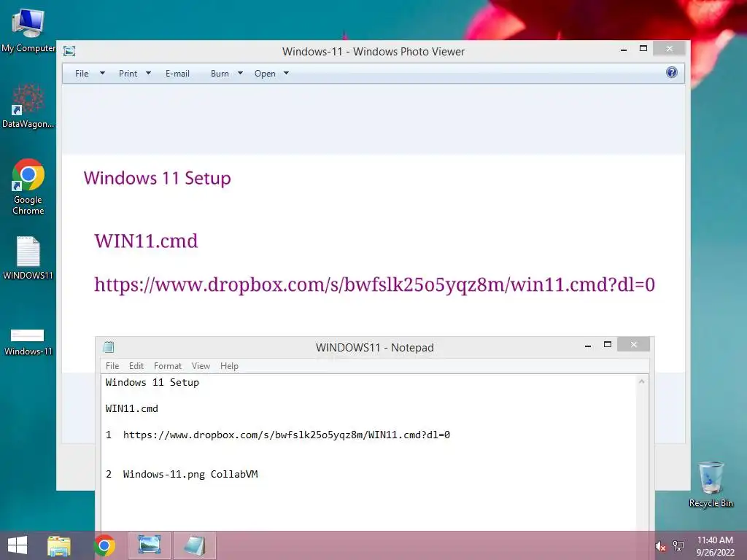Click the Notepad title bar icon
Image resolution: width=747 pixels, height=560 pixels.
tap(109, 346)
